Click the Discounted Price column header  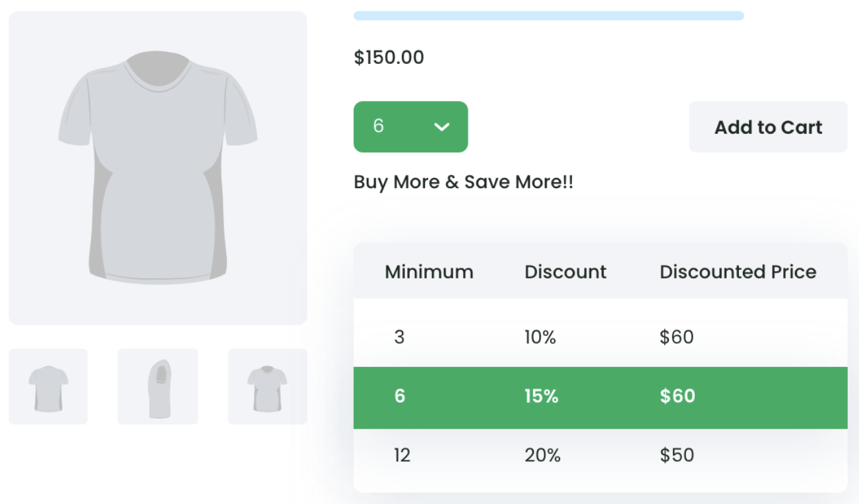coord(738,271)
